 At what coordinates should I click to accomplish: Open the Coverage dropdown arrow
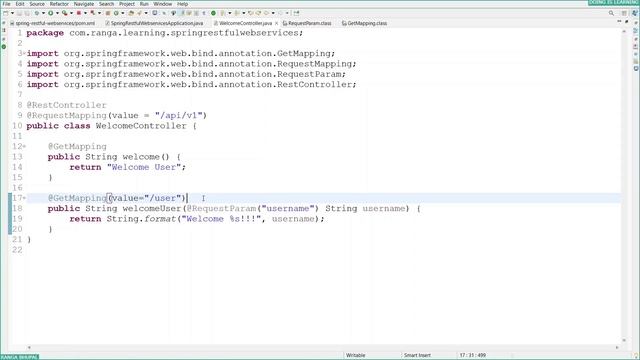pos(71,13)
